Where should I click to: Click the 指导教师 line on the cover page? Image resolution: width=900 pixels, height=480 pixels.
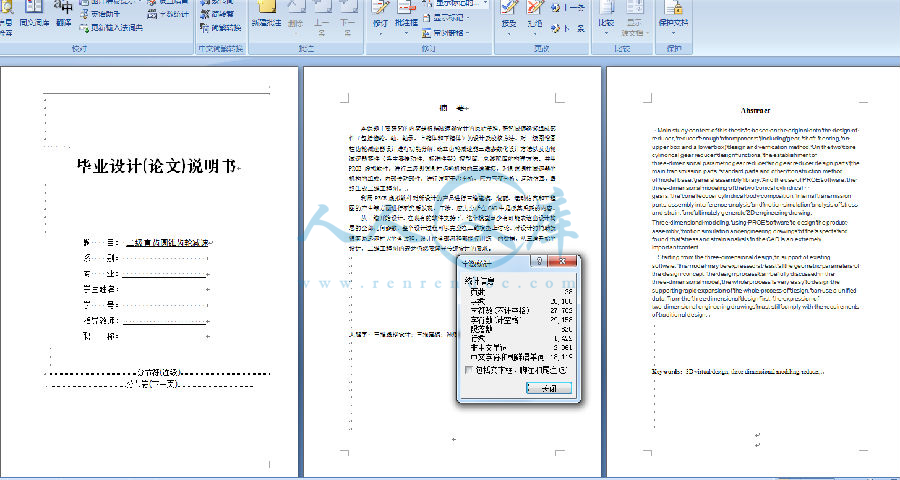[146, 320]
